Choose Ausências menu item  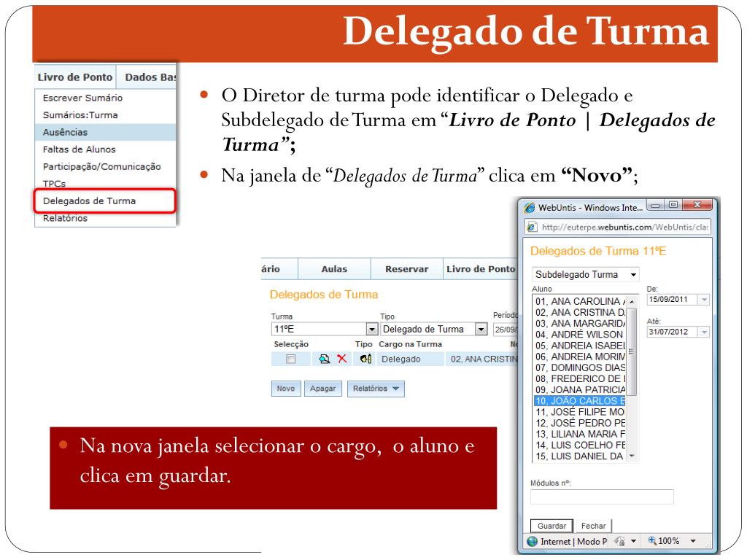click(x=105, y=133)
